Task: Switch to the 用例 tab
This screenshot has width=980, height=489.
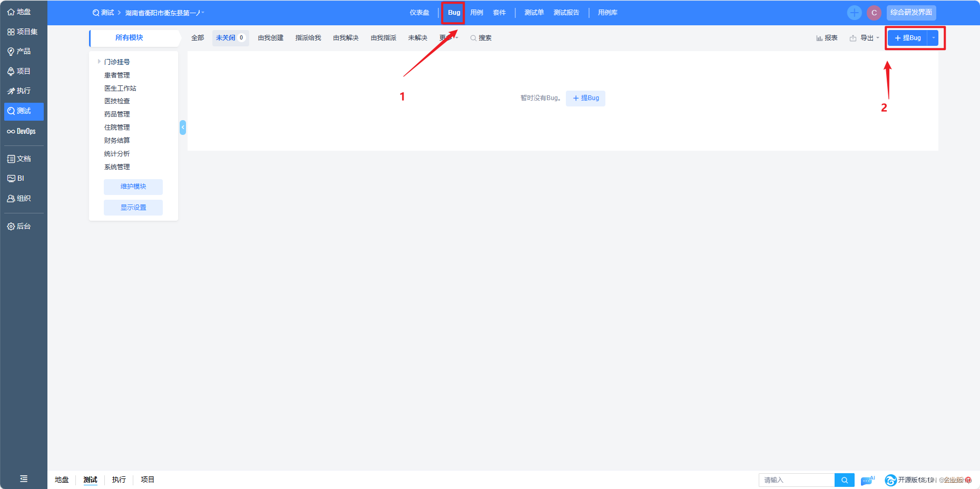Action: [477, 13]
